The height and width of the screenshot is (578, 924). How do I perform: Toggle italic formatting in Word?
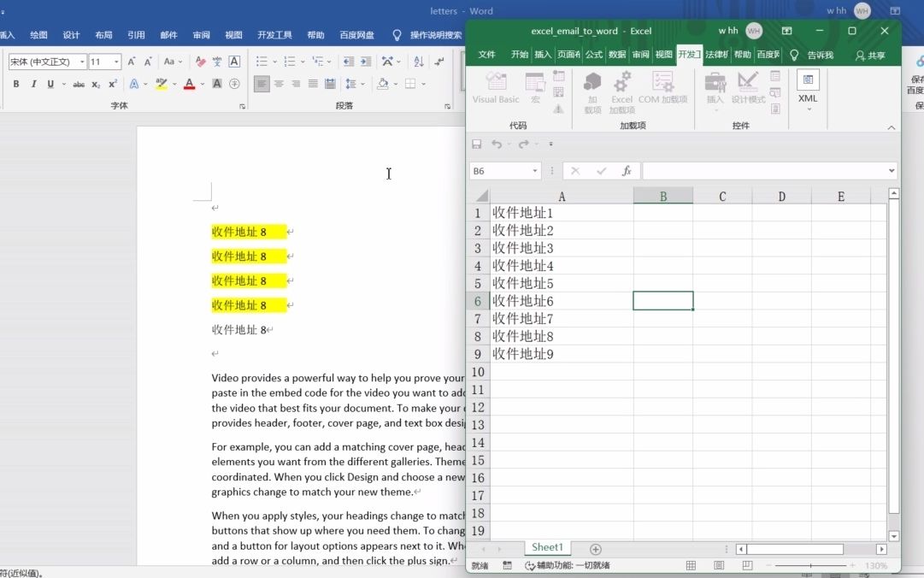34,83
